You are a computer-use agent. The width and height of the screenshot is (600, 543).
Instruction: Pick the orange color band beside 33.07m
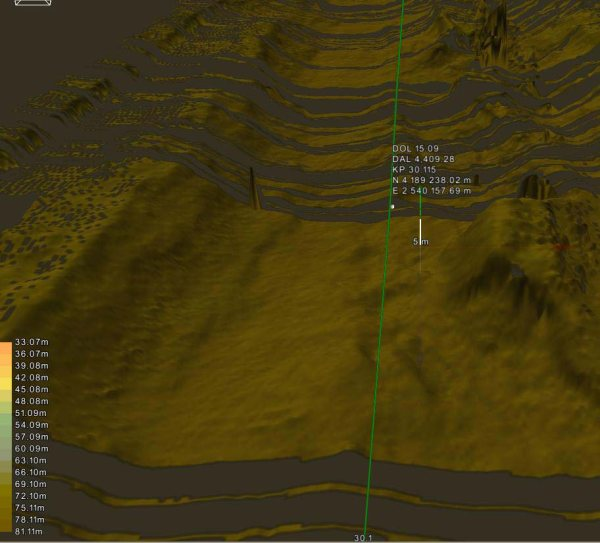tap(6, 348)
